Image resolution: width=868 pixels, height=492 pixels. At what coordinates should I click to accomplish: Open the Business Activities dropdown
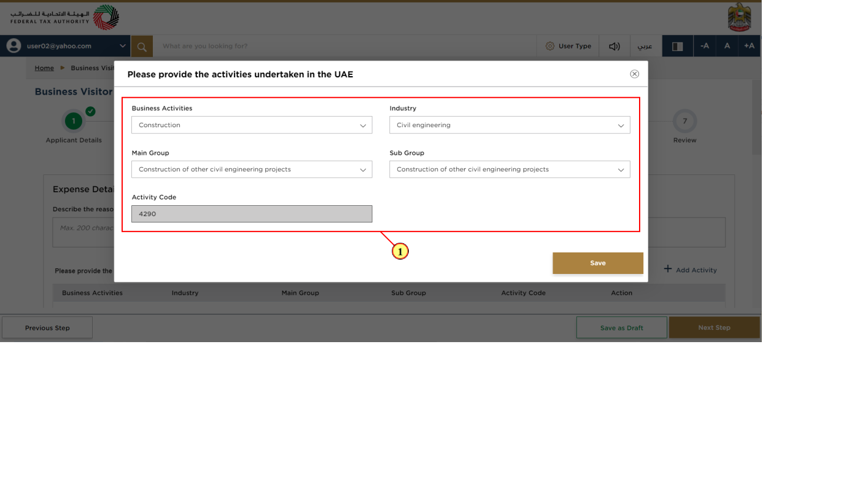[x=252, y=125]
